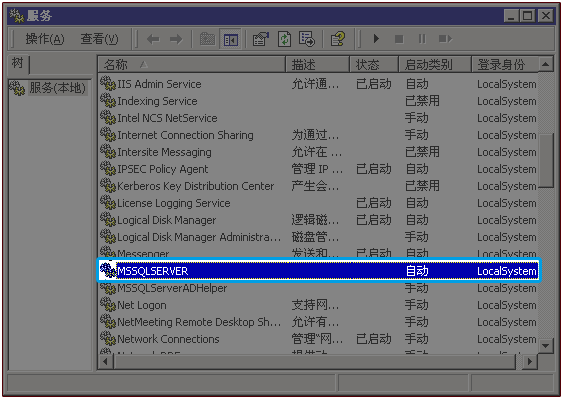Click the vertical scrollbar thumb
563x399 pixels.
coord(546,160)
